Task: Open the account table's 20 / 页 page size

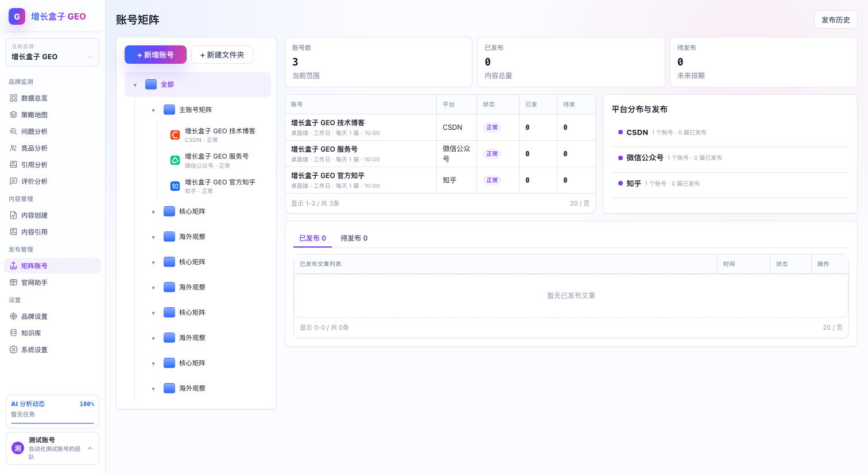Action: (579, 203)
